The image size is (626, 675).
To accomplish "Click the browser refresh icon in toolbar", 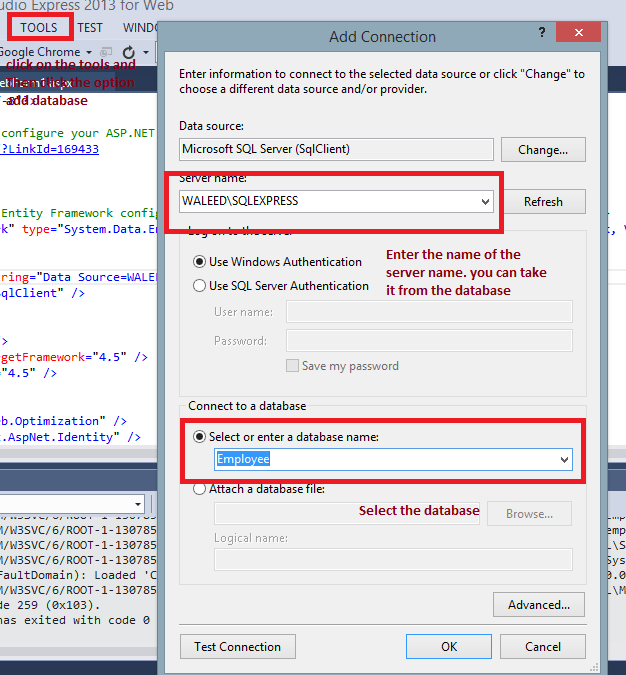I will click(129, 51).
